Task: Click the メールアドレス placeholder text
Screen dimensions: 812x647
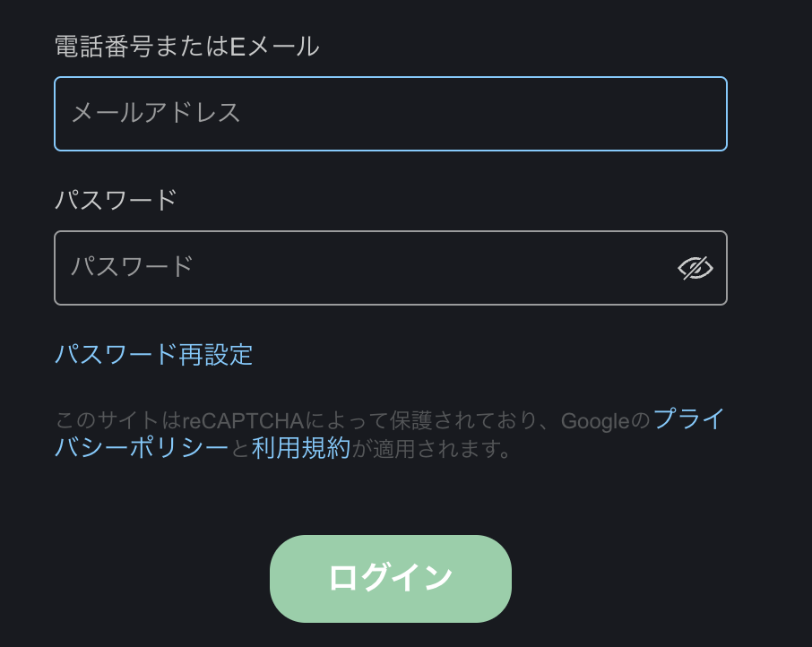Action: pyautogui.click(x=156, y=113)
